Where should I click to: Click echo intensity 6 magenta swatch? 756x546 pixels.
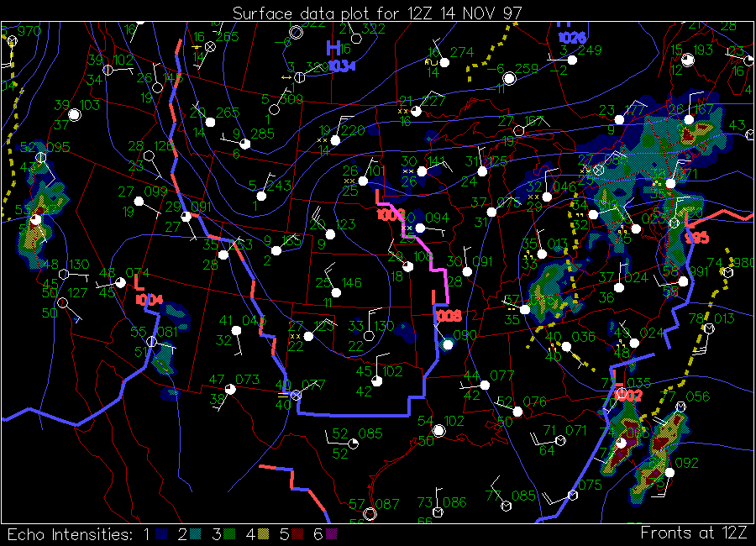331,534
